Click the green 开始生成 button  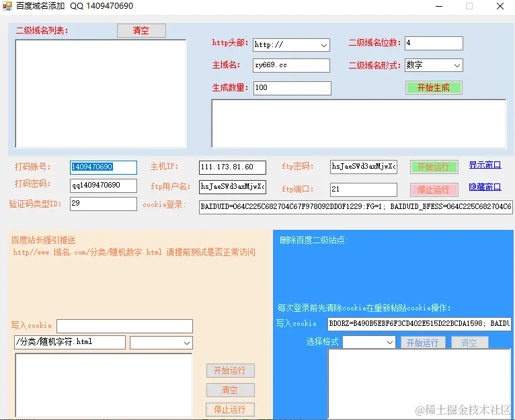pyautogui.click(x=434, y=87)
